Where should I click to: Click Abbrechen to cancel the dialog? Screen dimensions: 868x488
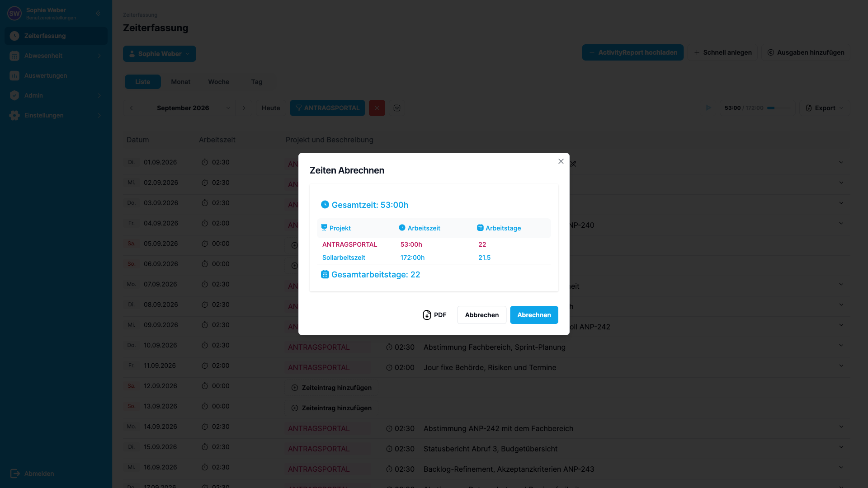click(481, 315)
